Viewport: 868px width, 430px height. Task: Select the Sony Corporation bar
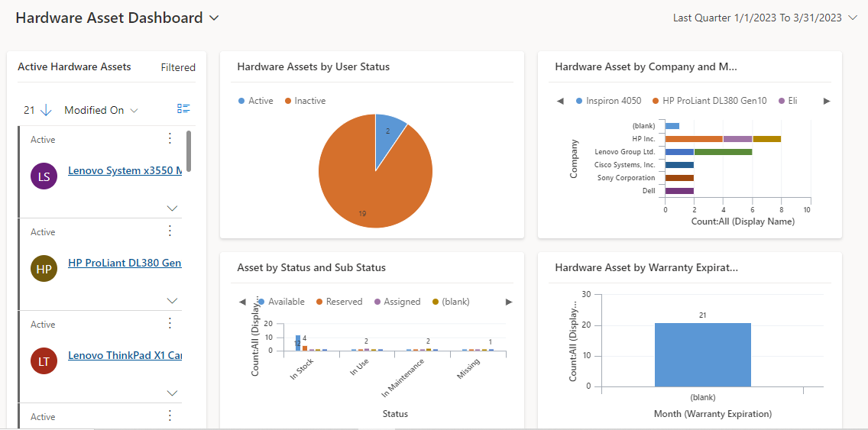pos(679,178)
